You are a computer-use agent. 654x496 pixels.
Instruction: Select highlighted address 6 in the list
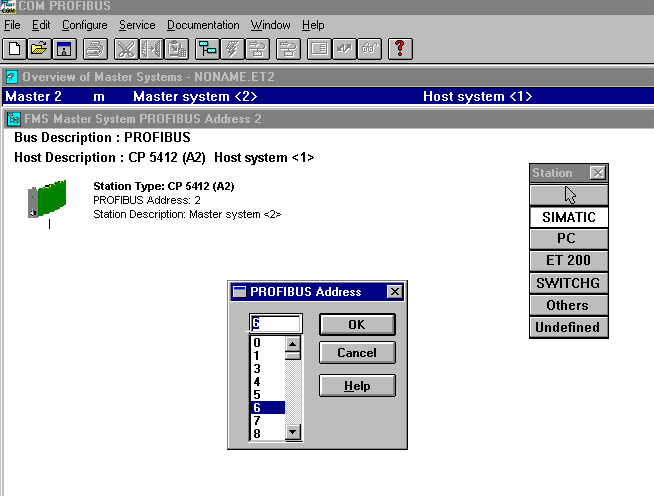[268, 408]
